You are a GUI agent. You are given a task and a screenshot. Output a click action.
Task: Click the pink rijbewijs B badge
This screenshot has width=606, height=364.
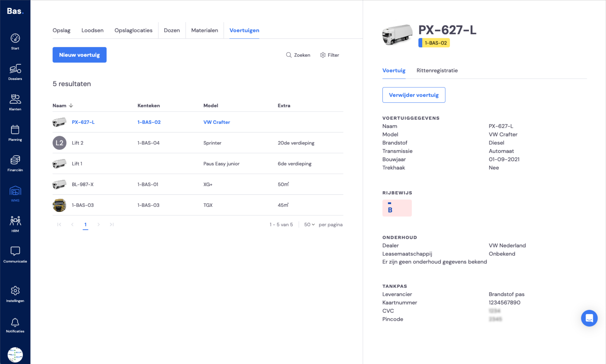click(x=397, y=208)
